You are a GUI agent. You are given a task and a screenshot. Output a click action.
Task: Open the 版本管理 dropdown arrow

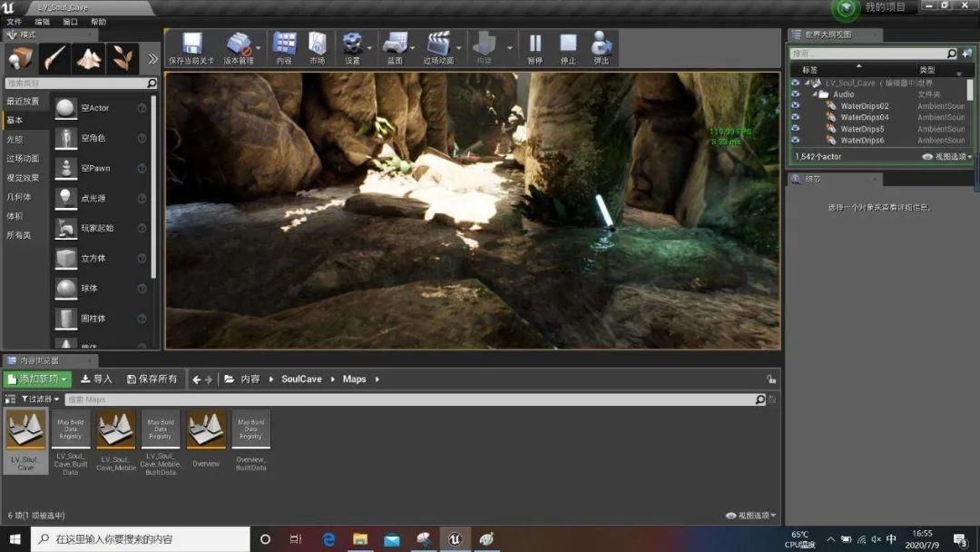pyautogui.click(x=258, y=48)
